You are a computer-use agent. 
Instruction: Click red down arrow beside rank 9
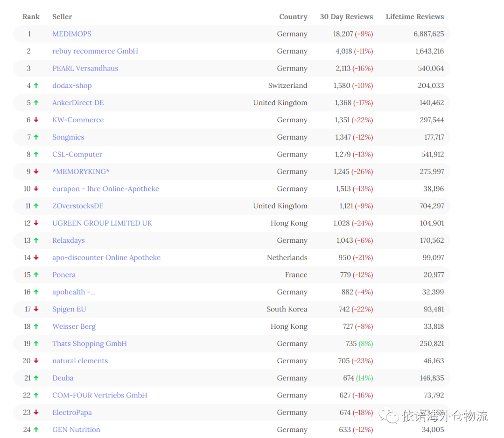pyautogui.click(x=36, y=171)
